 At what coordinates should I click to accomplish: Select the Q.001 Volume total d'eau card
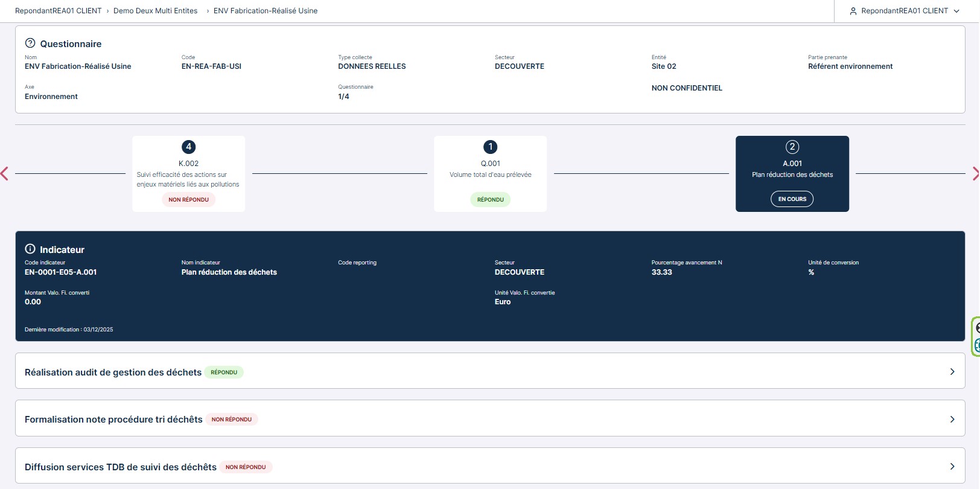[491, 174]
